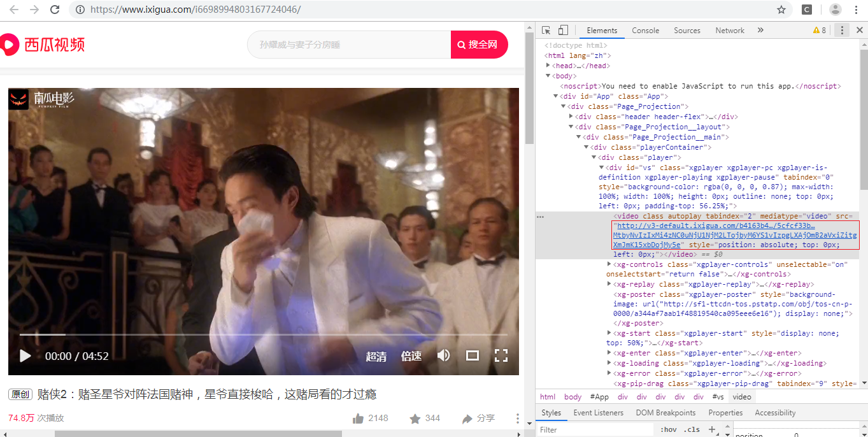Reload the current page
This screenshot has width=868, height=437.
pyautogui.click(x=55, y=10)
